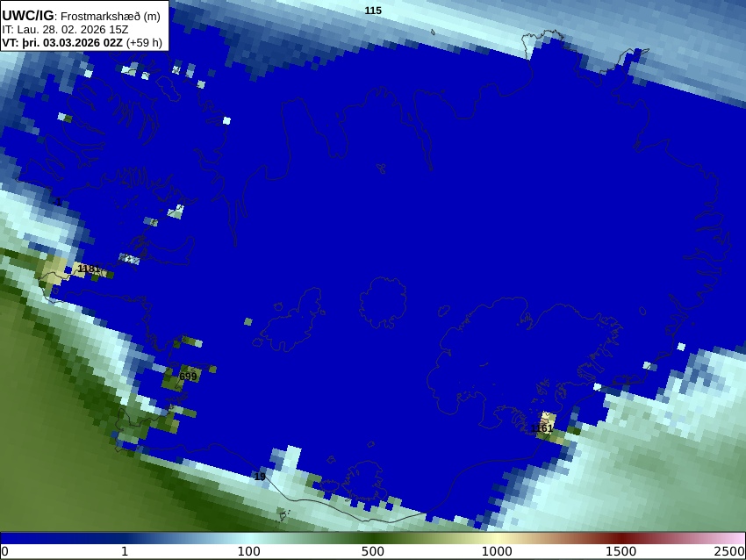This screenshot has height=560, width=746.
Task: Click the 1000 tick label on the color scale
Action: click(497, 551)
